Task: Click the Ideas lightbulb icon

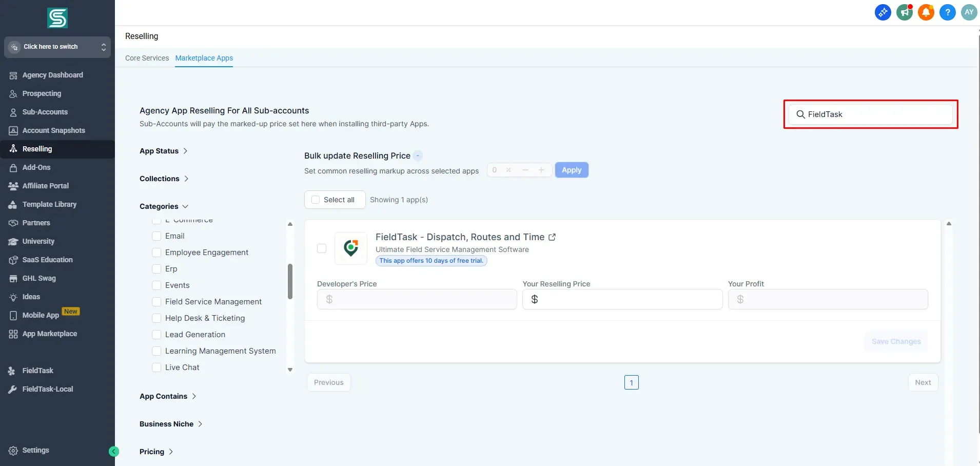Action: pyautogui.click(x=13, y=297)
